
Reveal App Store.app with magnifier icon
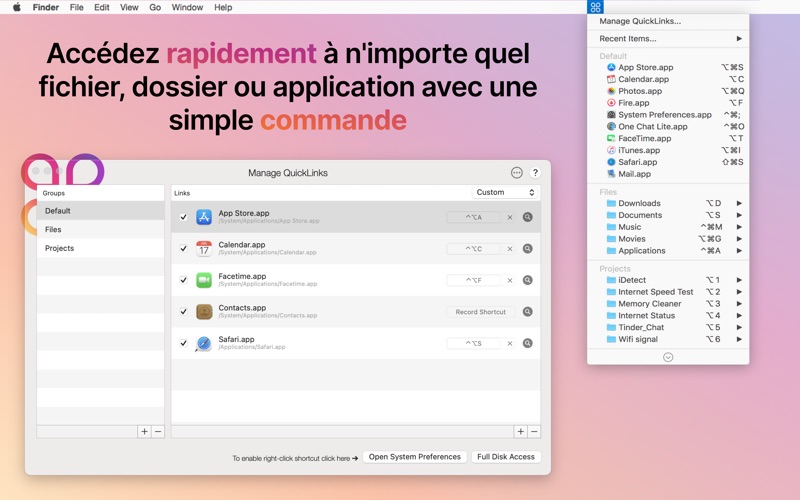point(528,217)
